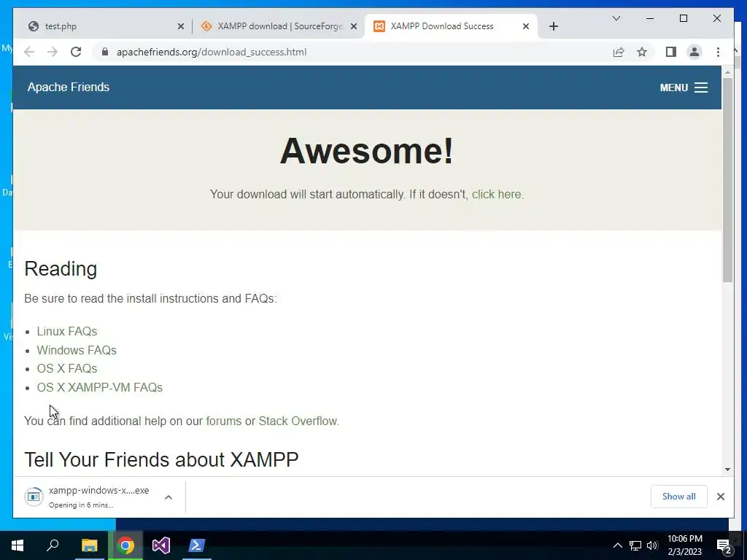The height and width of the screenshot is (560, 747).
Task: Click the page scroll-up arrow
Action: click(x=727, y=72)
